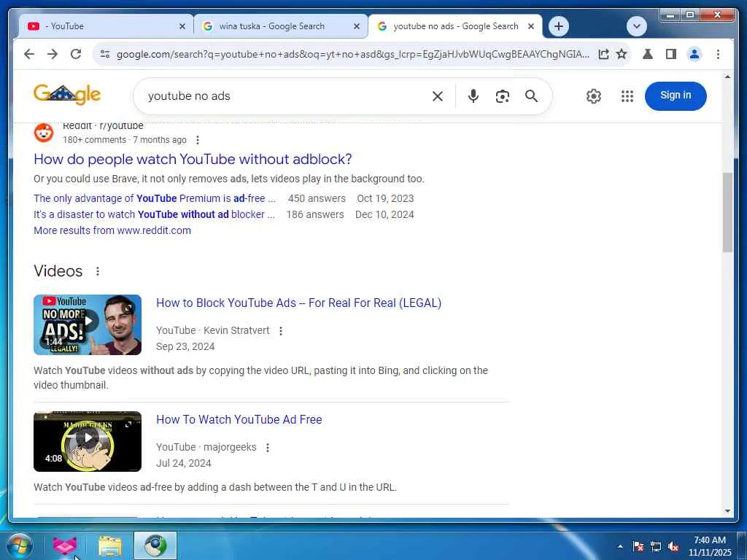Viewport: 747px width, 560px height.
Task: Click the Chrome taskbar button
Action: point(155,545)
